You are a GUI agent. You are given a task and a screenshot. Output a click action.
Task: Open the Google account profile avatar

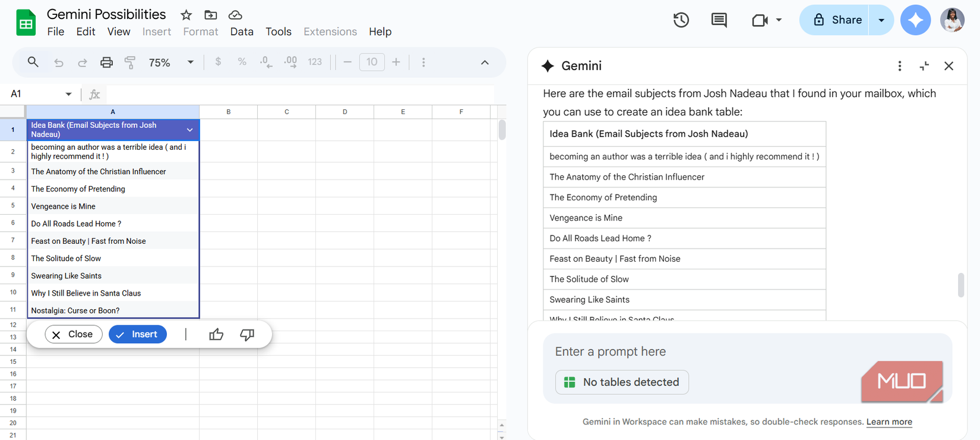point(952,20)
